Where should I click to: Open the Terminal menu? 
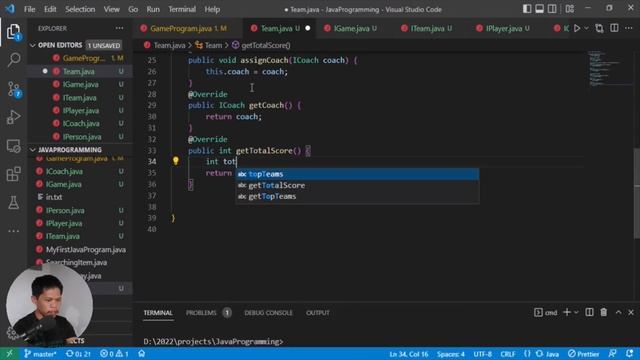(182, 9)
